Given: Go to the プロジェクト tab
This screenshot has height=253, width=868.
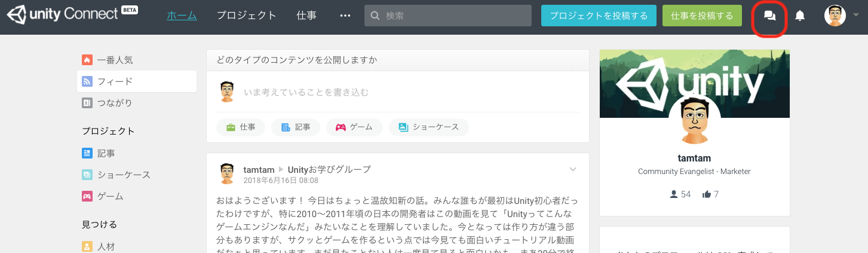Looking at the screenshot, I should 247,16.
